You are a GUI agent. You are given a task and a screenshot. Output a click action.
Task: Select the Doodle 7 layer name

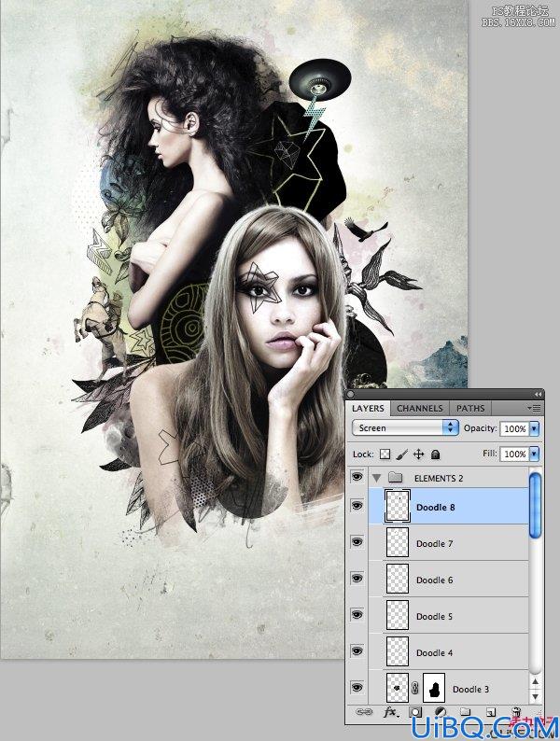point(434,543)
